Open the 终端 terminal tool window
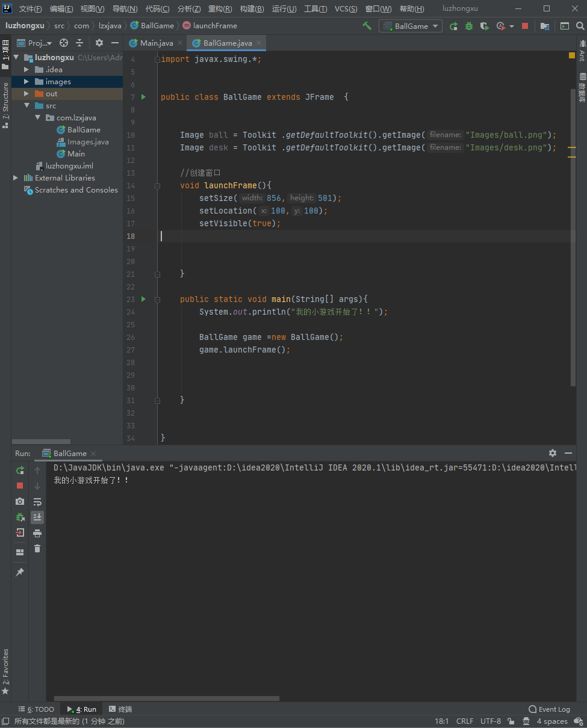 [120, 709]
